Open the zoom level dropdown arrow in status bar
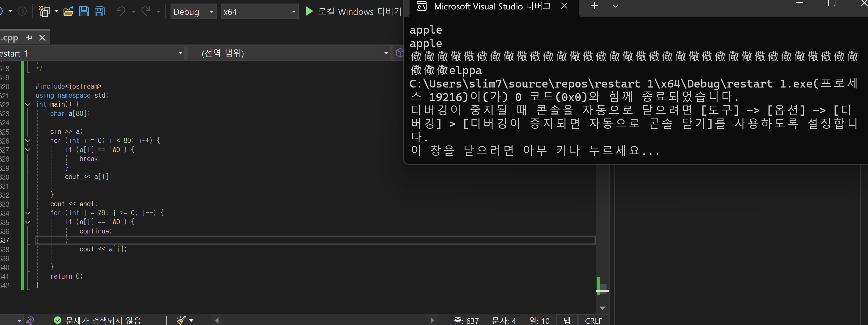Screen dimensions: 868x325 [19, 320]
